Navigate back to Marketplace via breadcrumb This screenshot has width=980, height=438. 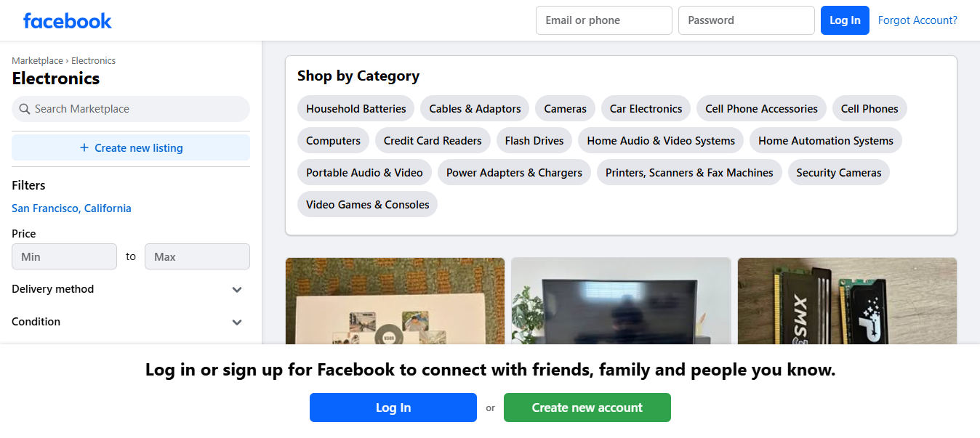coord(37,60)
